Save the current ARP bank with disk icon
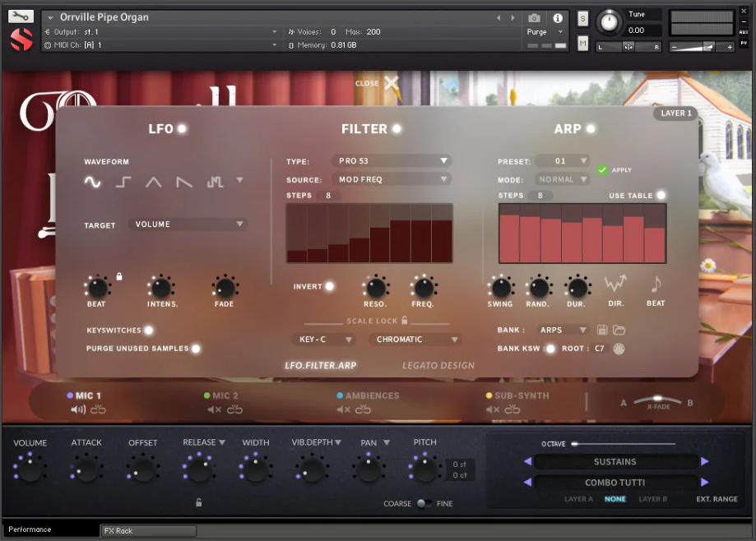The image size is (756, 541). (x=602, y=330)
